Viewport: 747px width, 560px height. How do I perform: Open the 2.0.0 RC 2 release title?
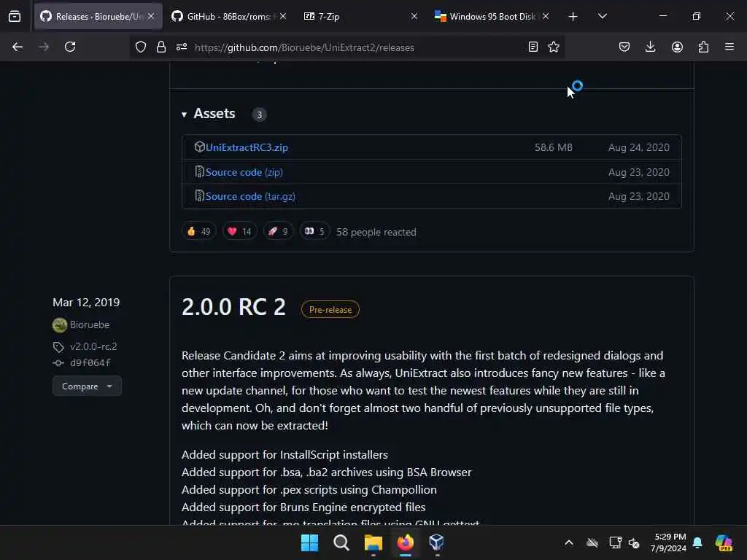(233, 307)
